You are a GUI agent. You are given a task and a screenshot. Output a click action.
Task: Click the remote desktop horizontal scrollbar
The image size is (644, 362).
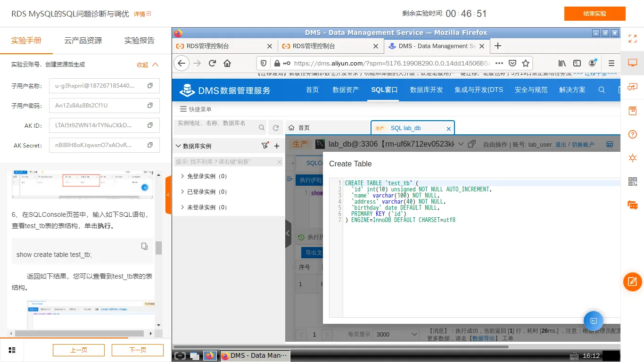tap(340, 346)
